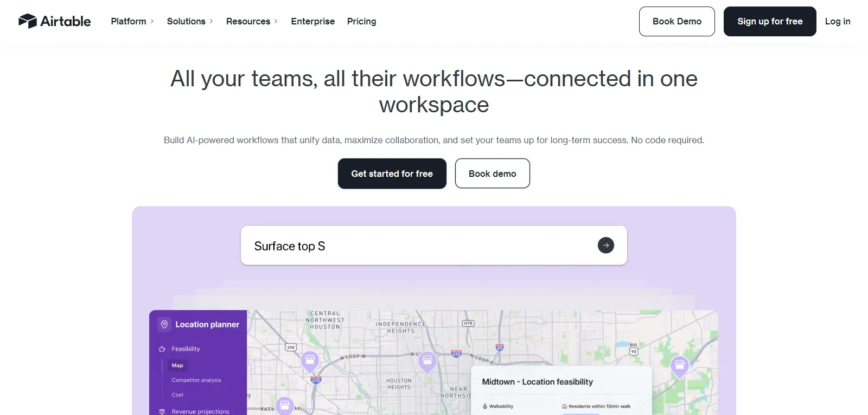This screenshot has height=415, width=868.
Task: Click the 'Houston Heights' map label
Action: pos(399,384)
